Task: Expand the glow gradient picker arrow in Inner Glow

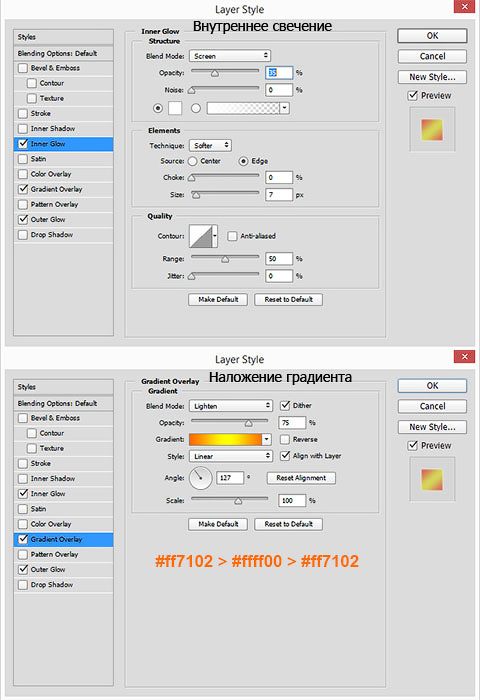Action: (284, 108)
